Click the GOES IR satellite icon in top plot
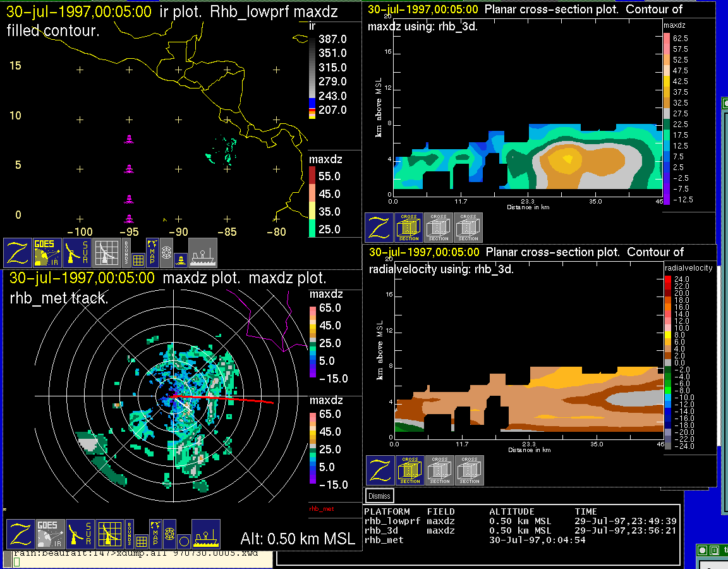This screenshot has height=569, width=728. click(x=48, y=253)
